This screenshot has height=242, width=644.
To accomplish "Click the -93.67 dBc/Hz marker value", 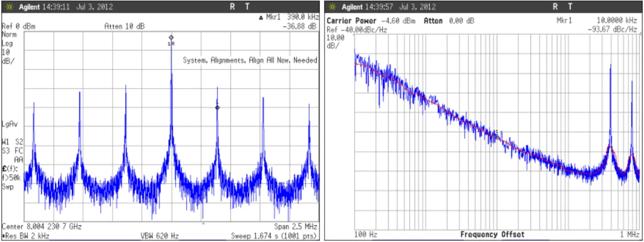I will tap(612, 29).
